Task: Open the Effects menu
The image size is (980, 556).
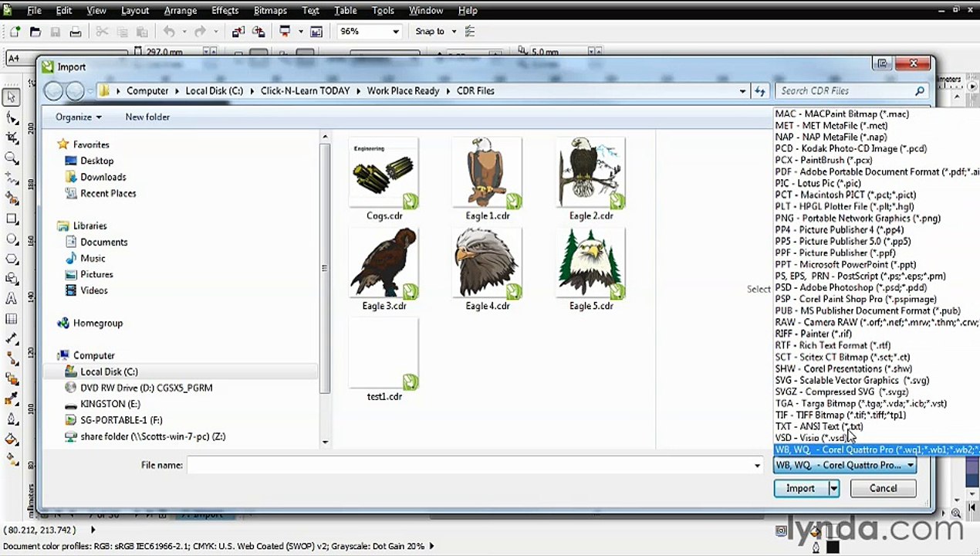Action: pyautogui.click(x=225, y=11)
